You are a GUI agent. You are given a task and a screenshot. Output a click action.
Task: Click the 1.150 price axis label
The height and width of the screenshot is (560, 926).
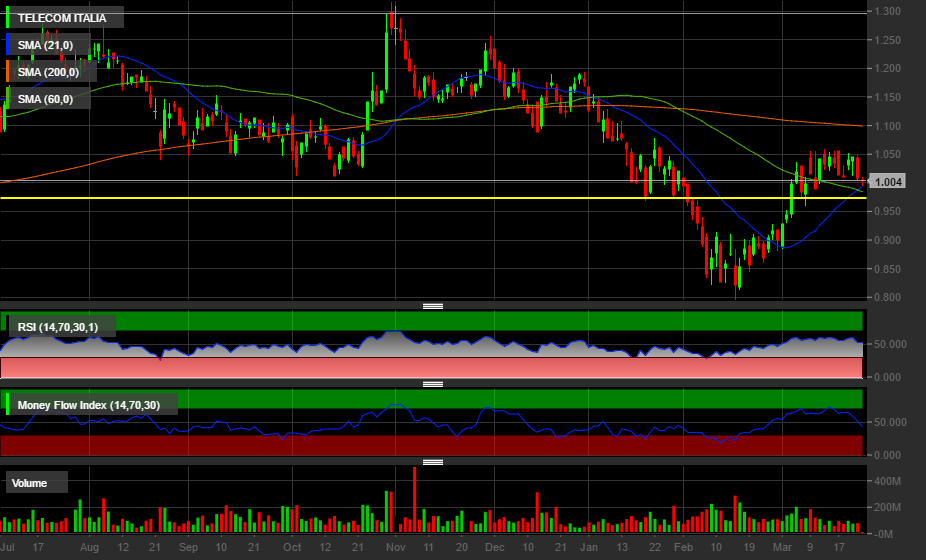click(x=888, y=97)
